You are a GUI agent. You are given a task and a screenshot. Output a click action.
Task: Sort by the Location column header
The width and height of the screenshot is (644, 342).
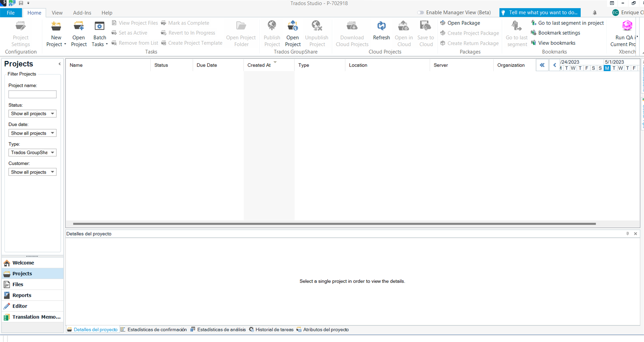387,65
